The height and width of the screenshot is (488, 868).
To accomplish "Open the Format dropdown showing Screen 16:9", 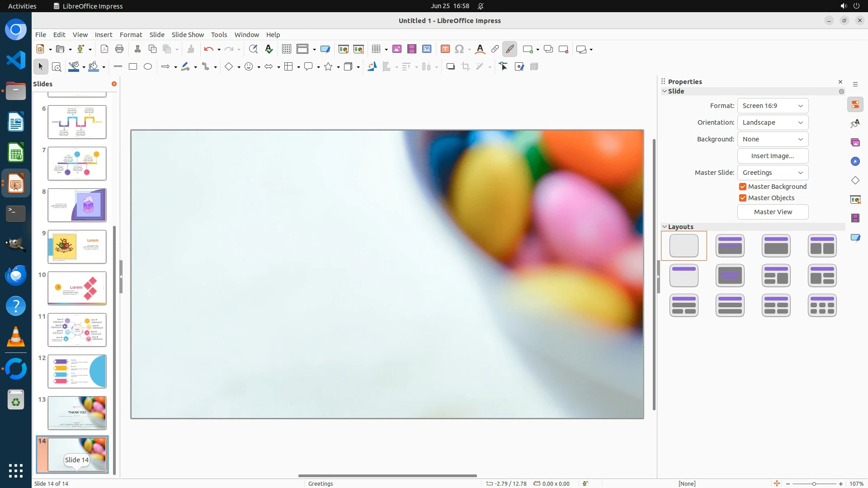I will coord(773,106).
